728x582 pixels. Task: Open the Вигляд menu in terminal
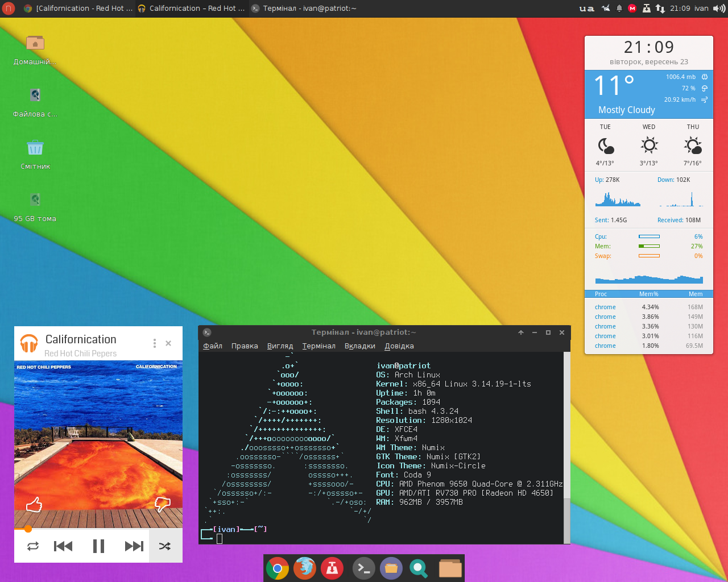[280, 346]
